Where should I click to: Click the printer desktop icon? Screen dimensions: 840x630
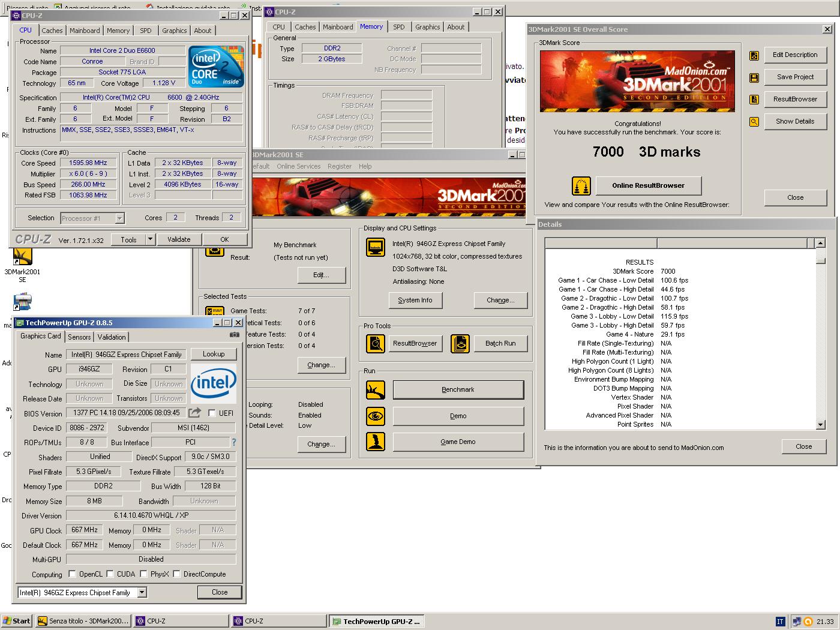(22, 301)
